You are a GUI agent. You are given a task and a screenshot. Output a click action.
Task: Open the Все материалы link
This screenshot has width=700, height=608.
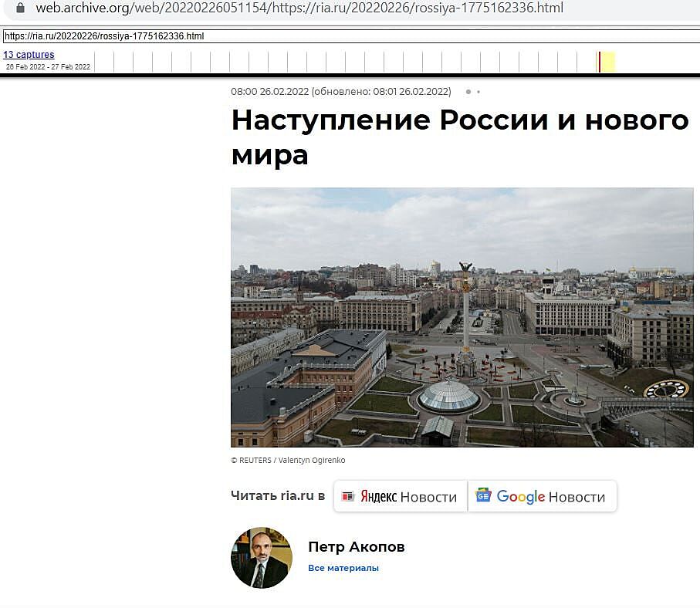pos(343,568)
